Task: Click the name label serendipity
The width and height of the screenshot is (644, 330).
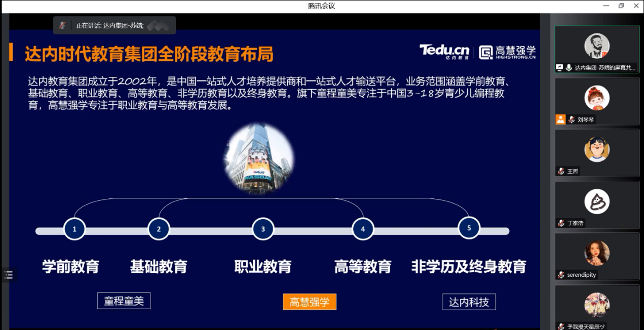Action: point(582,275)
